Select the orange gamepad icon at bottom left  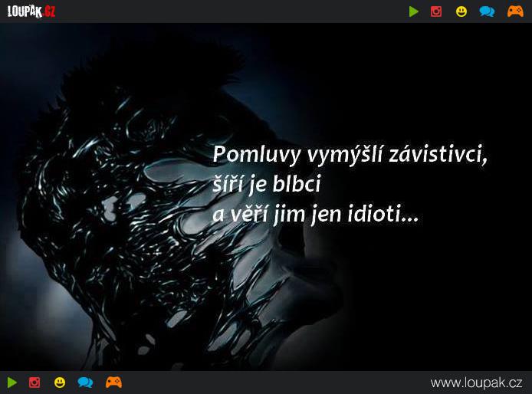pos(113,382)
